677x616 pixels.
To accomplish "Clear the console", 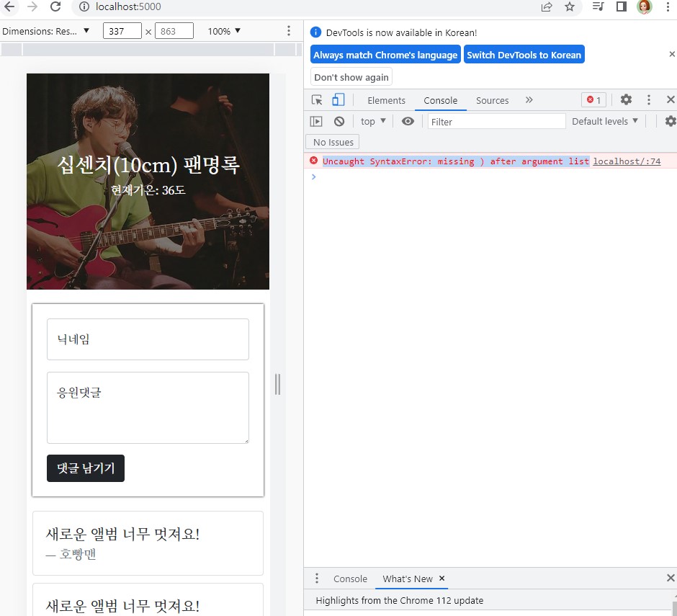I will pyautogui.click(x=339, y=121).
